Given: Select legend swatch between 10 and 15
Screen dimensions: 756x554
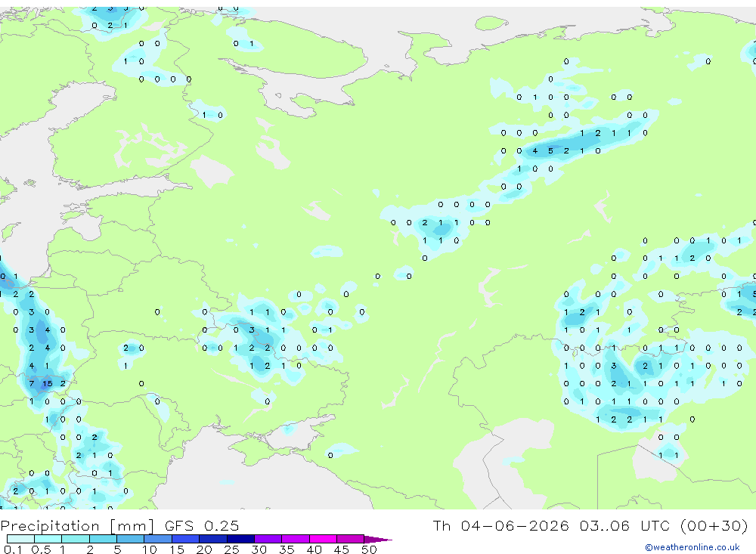Looking at the screenshot, I should click(158, 539).
